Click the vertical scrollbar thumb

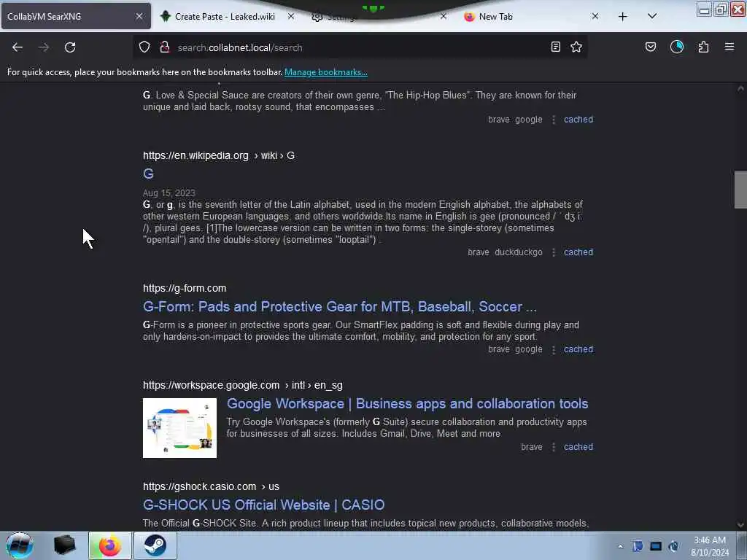[740, 190]
